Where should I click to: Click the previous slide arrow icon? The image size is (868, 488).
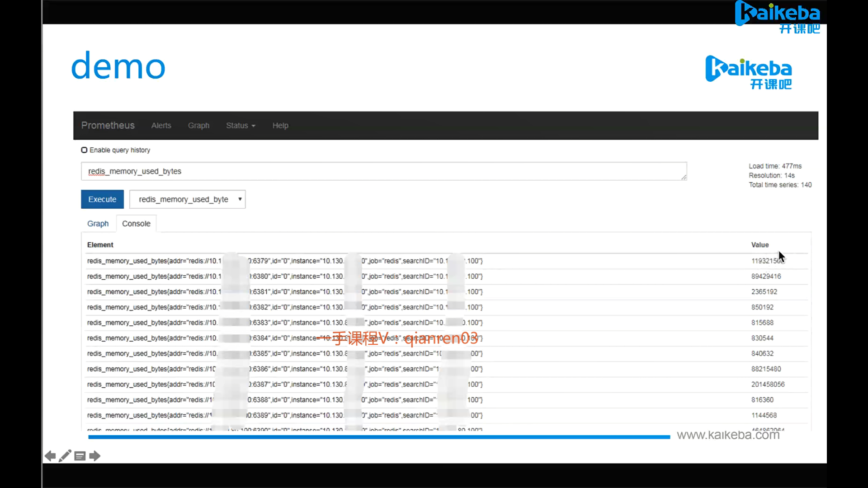50,456
